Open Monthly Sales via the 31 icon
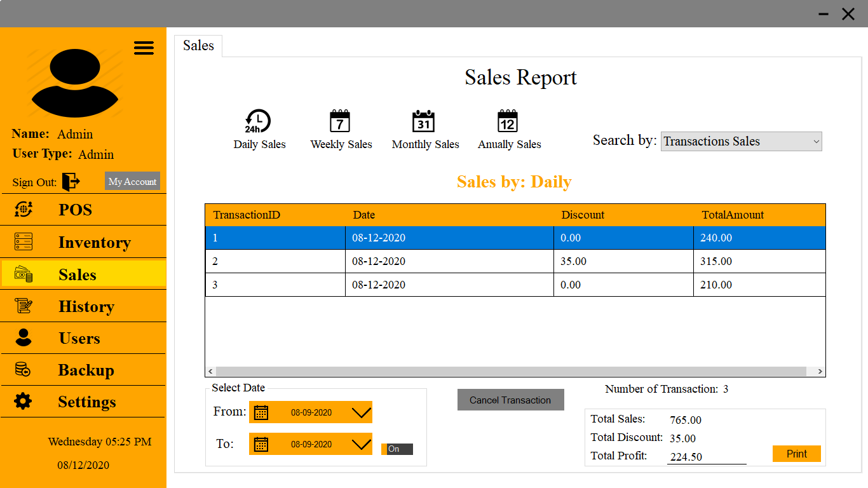Viewport: 868px width, 488px height. pos(424,121)
